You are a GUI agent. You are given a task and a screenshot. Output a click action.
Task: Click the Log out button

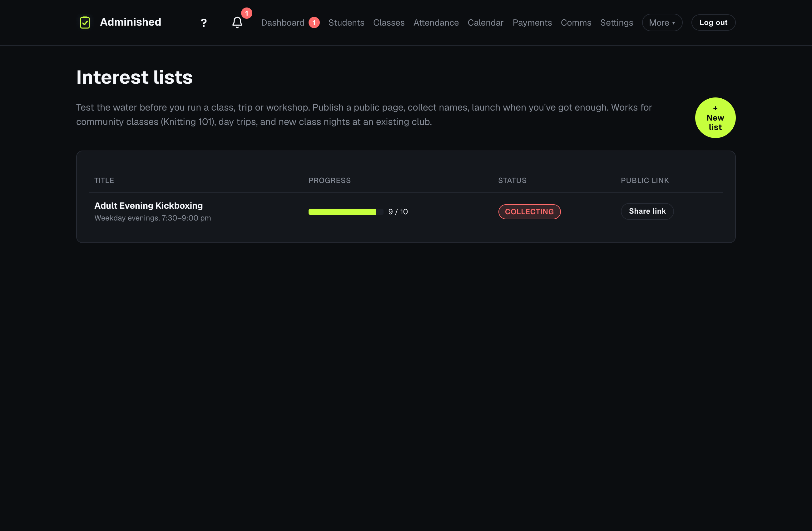point(713,22)
